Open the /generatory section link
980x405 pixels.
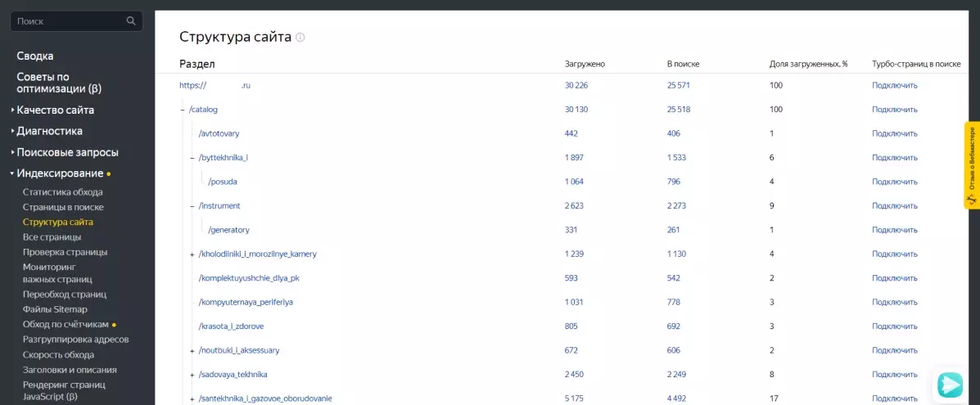228,230
